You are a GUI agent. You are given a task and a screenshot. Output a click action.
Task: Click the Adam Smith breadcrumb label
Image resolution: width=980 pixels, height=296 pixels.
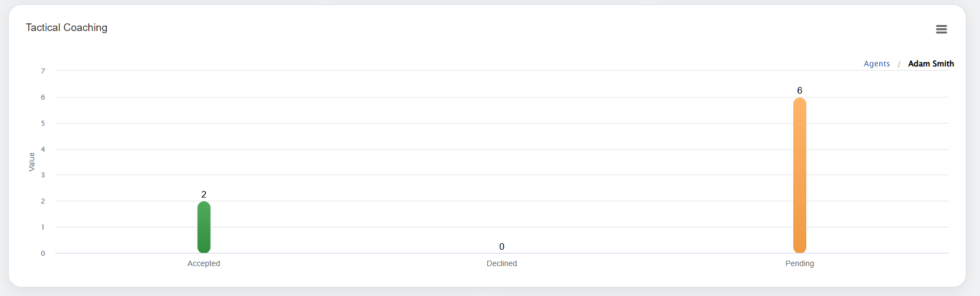930,64
